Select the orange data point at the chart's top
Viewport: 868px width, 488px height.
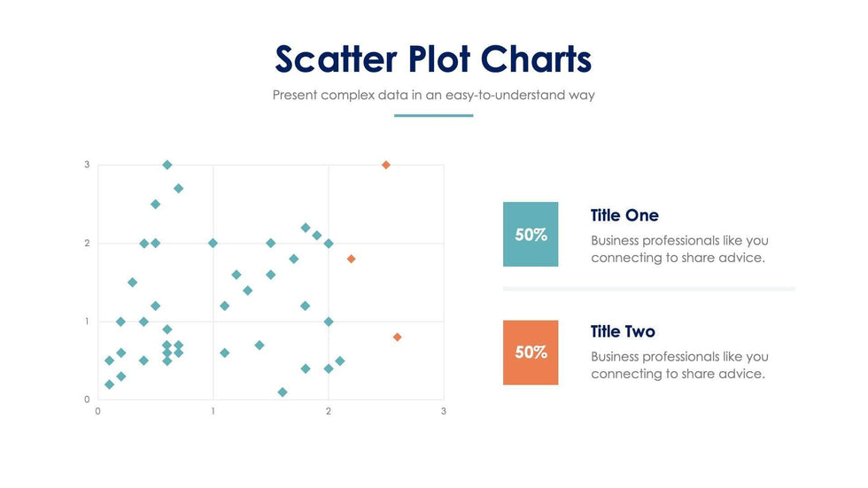click(386, 165)
